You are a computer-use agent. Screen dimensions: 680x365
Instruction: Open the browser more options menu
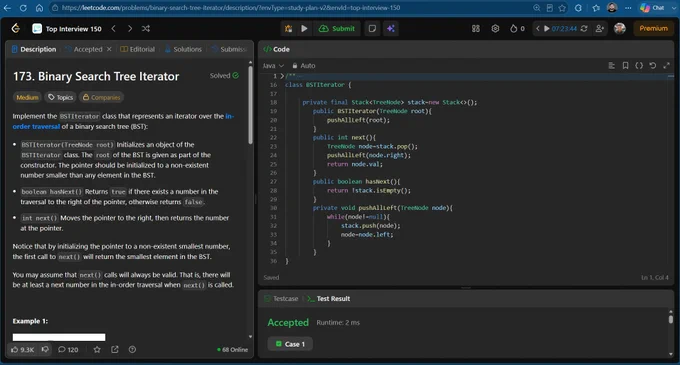point(628,8)
